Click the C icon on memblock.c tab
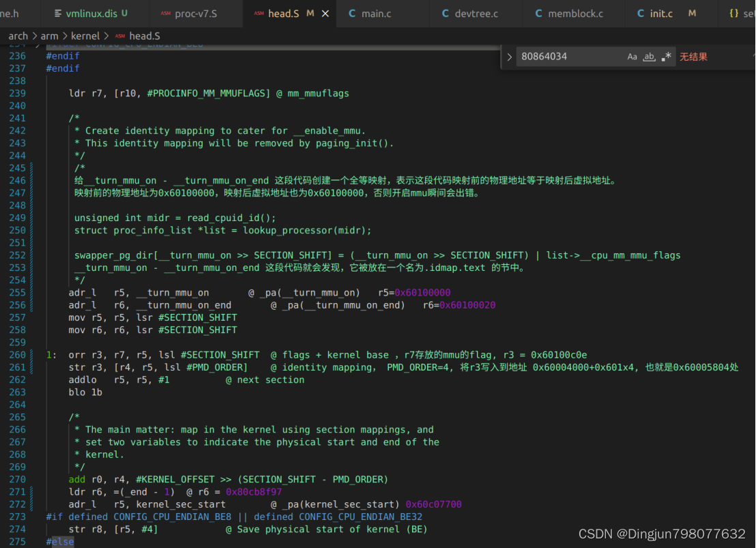 538,13
